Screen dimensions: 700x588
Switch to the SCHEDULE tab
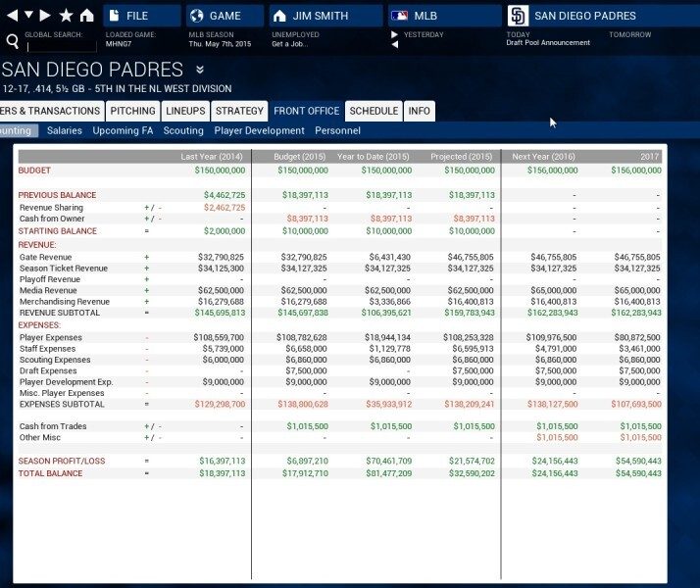(x=374, y=111)
